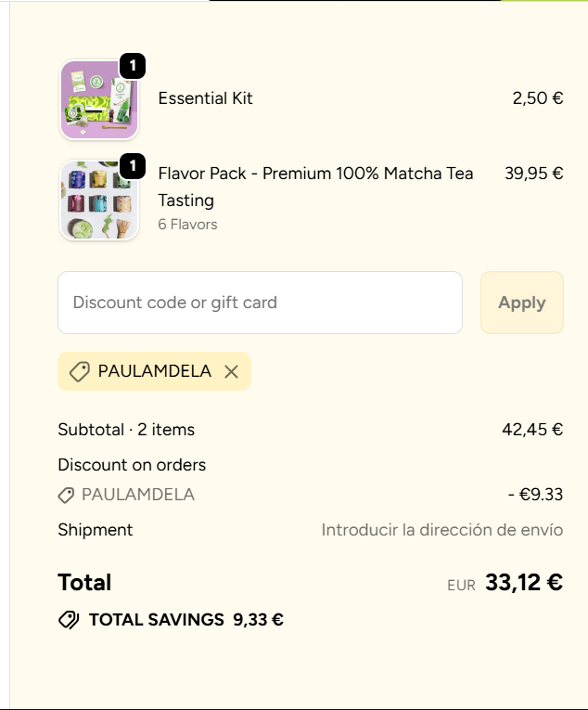Click the shipping address prompt text
The width and height of the screenshot is (588, 710).
pyautogui.click(x=441, y=530)
